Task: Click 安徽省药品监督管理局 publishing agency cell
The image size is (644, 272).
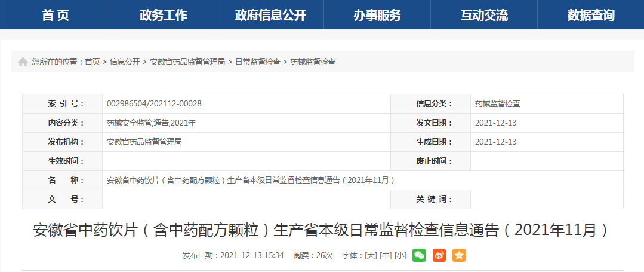Action: click(x=246, y=142)
